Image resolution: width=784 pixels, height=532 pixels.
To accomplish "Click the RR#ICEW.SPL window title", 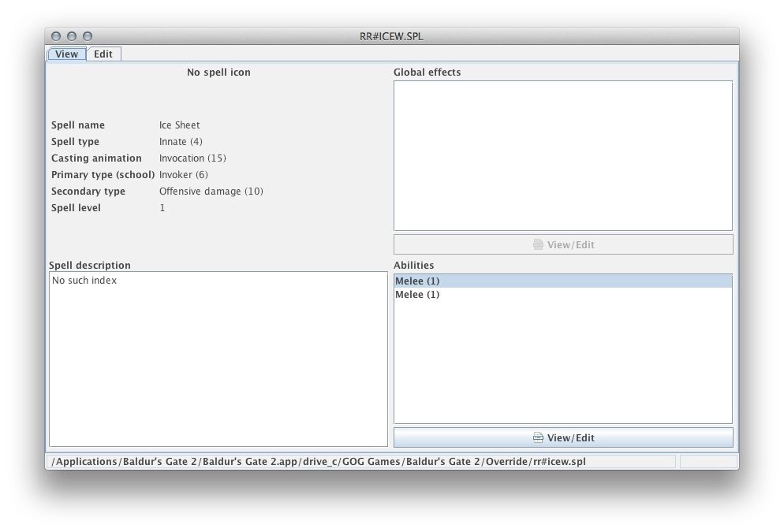I will coord(391,36).
